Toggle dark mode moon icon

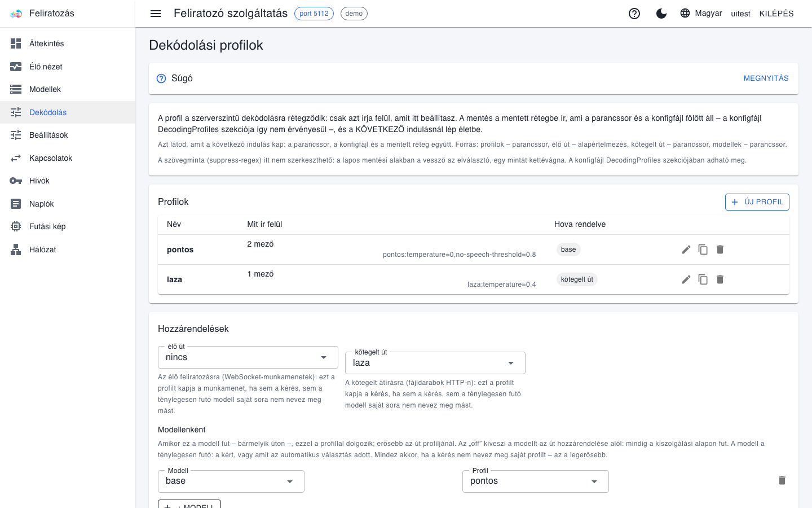661,14
